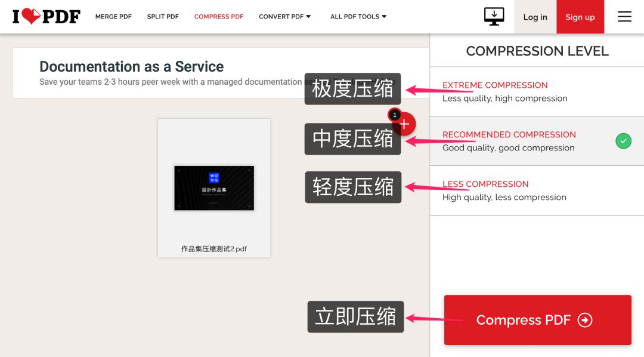Expand the All PDF Tools dropdown
The height and width of the screenshot is (357, 644).
coord(358,17)
